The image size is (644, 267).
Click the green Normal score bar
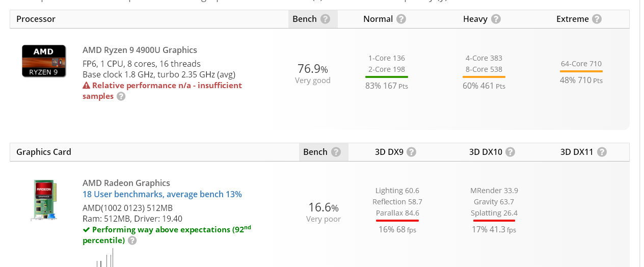[387, 77]
